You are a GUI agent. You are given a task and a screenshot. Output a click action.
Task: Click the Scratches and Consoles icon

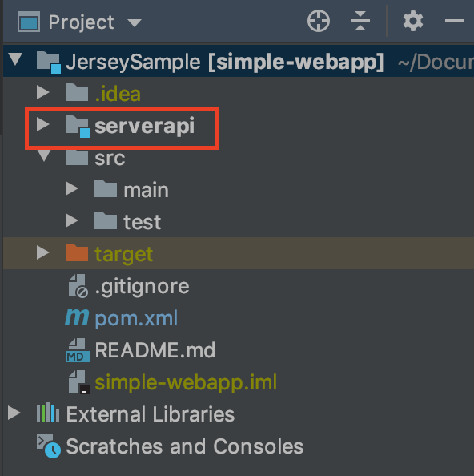point(49,446)
